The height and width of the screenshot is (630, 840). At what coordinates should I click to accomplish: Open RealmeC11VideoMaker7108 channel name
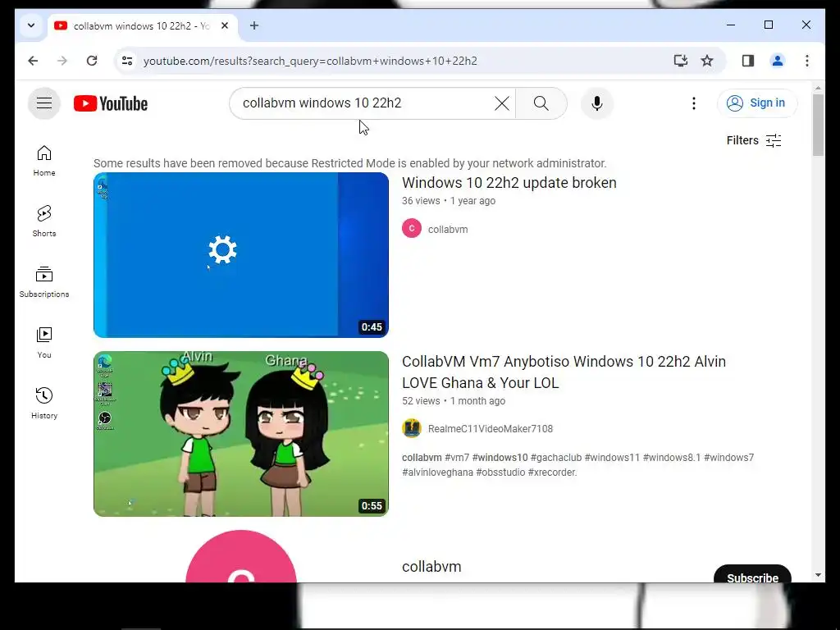(x=491, y=428)
